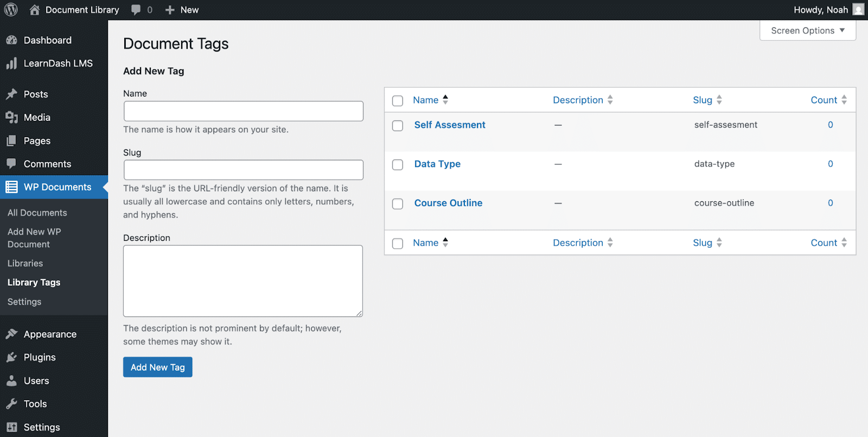
Task: Click the Dashboard gauge icon
Action: pos(11,40)
